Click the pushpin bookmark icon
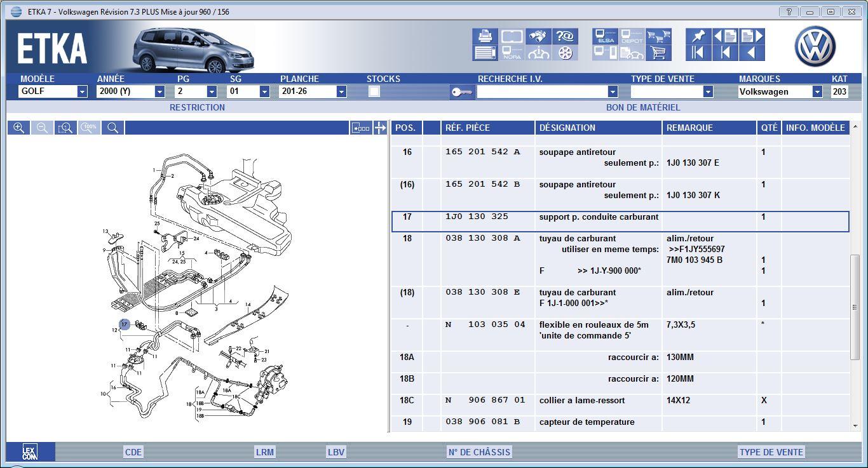 point(698,37)
